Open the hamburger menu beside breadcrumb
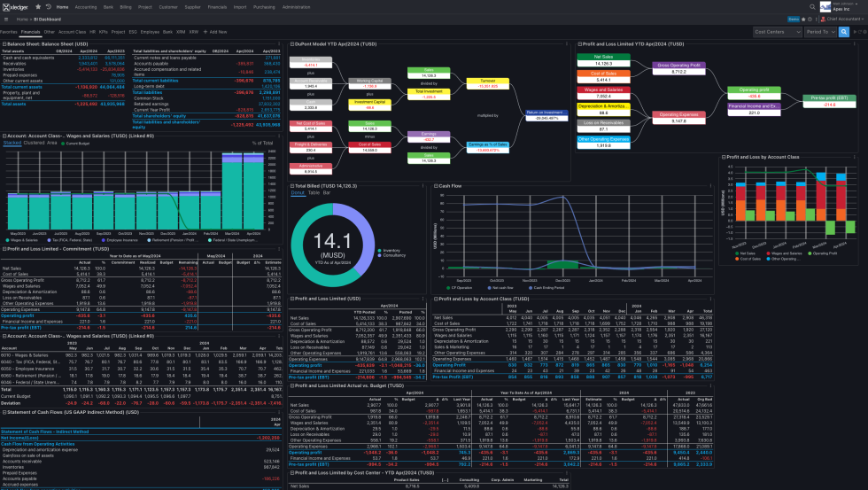The image size is (868, 490). [8, 19]
